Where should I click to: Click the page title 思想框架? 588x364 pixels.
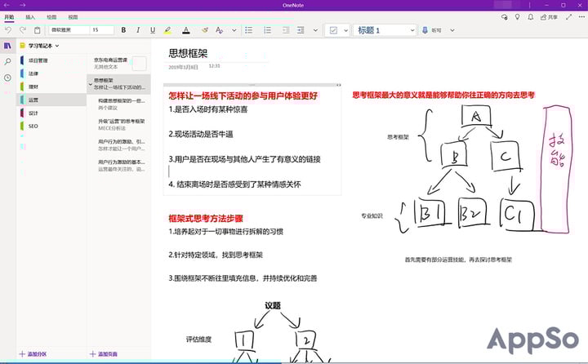pos(188,53)
